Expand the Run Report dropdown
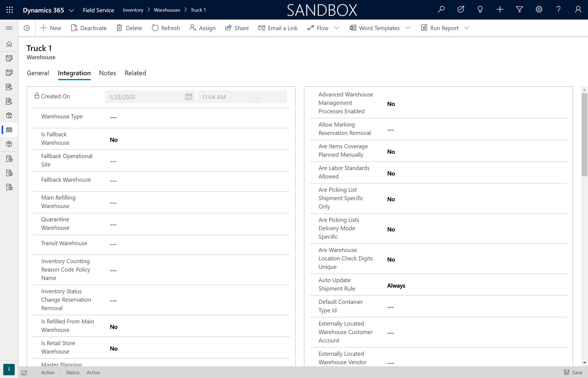Viewport: 588px width, 378px height. tap(467, 28)
